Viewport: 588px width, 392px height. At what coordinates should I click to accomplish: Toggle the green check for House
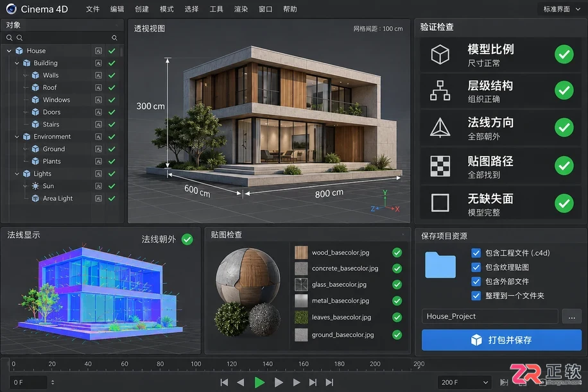point(112,51)
